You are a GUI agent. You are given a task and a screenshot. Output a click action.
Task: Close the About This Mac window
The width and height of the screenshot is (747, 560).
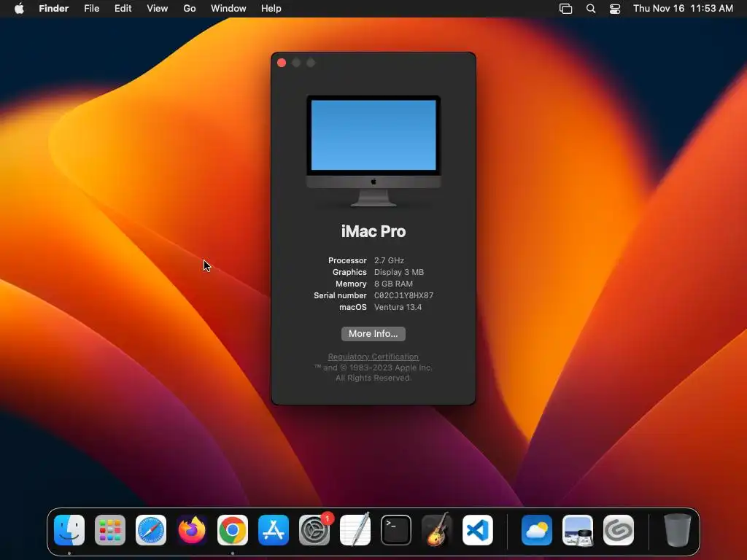[282, 63]
